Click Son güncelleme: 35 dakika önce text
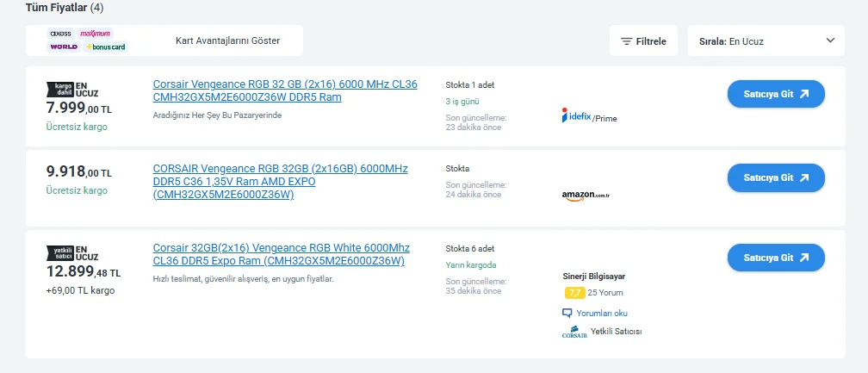Viewport: 868px width, 373px height. [476, 286]
